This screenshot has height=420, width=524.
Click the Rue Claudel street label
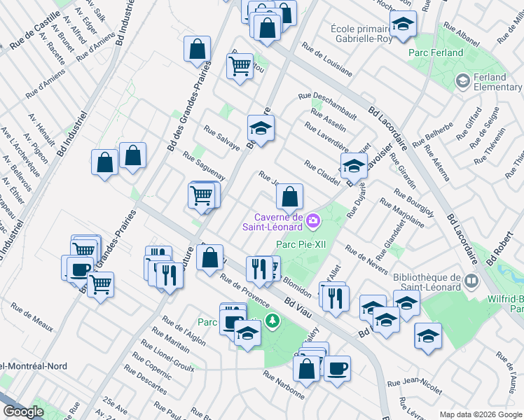coord(322,173)
